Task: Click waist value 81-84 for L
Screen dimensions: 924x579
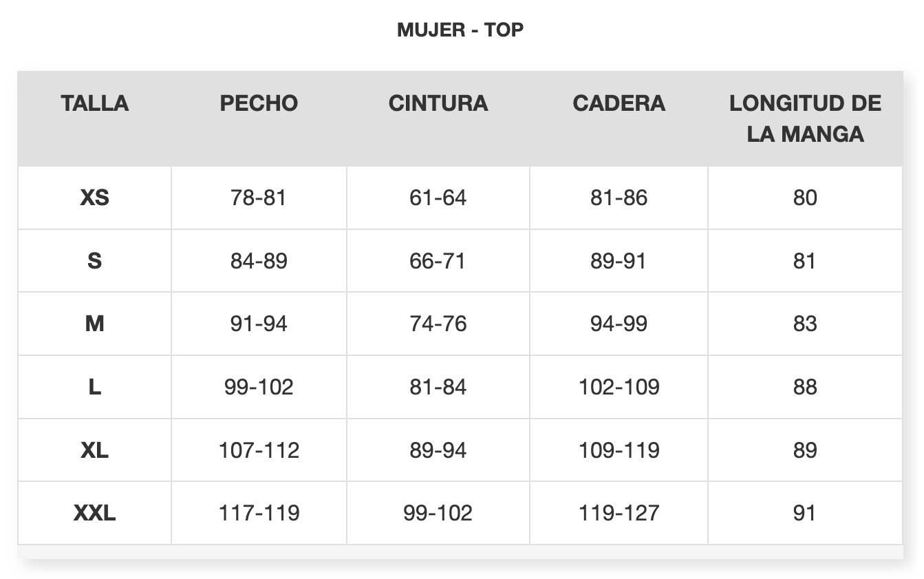Action: pyautogui.click(x=438, y=388)
